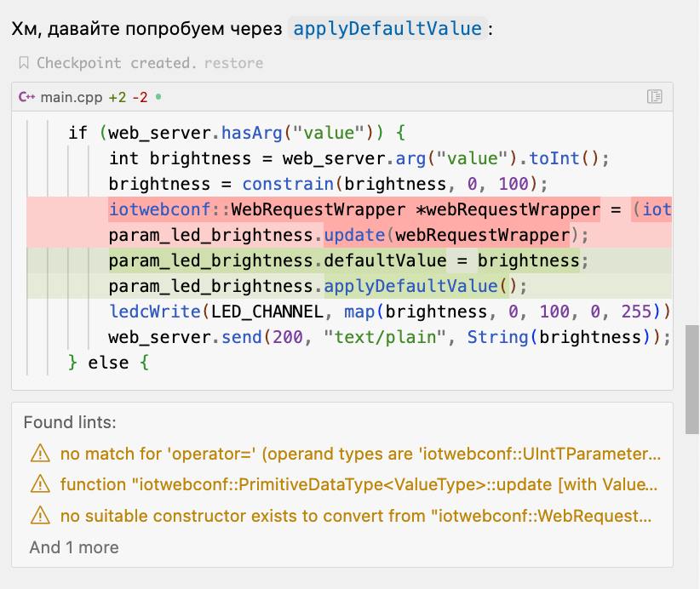
Task: Open the 'no suitable constructor exists' lint
Action: click(360, 516)
